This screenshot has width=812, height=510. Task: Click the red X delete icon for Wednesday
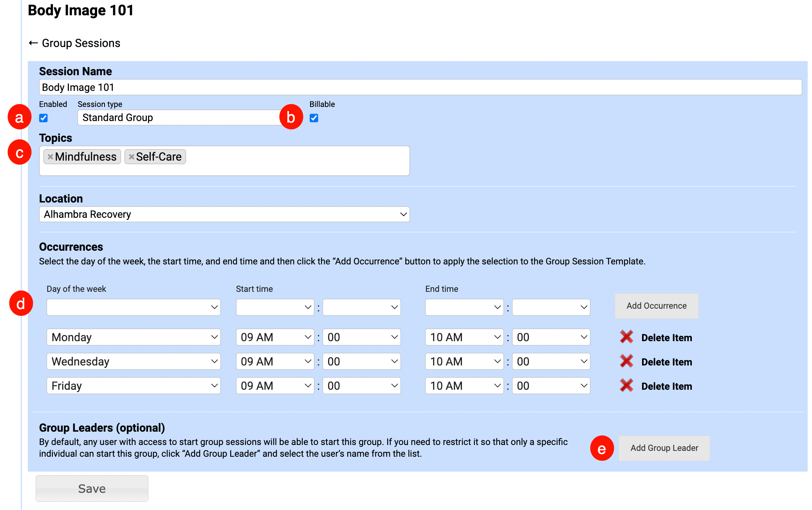click(626, 361)
